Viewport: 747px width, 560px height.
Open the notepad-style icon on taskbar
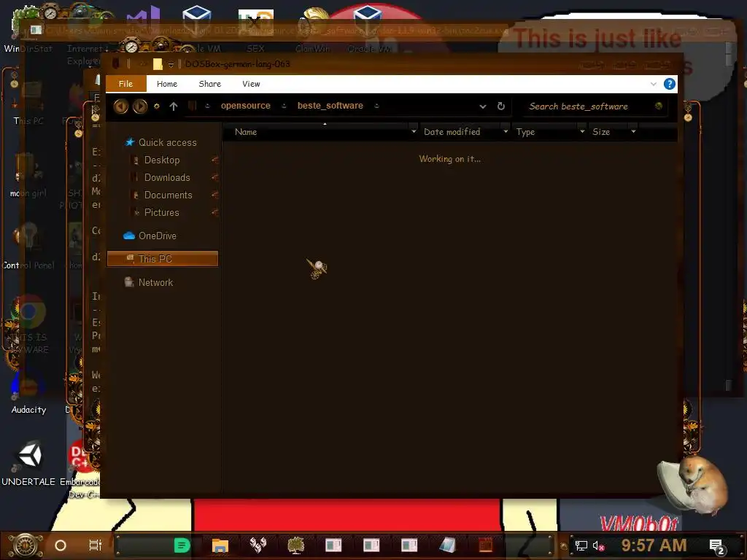[x=447, y=545]
